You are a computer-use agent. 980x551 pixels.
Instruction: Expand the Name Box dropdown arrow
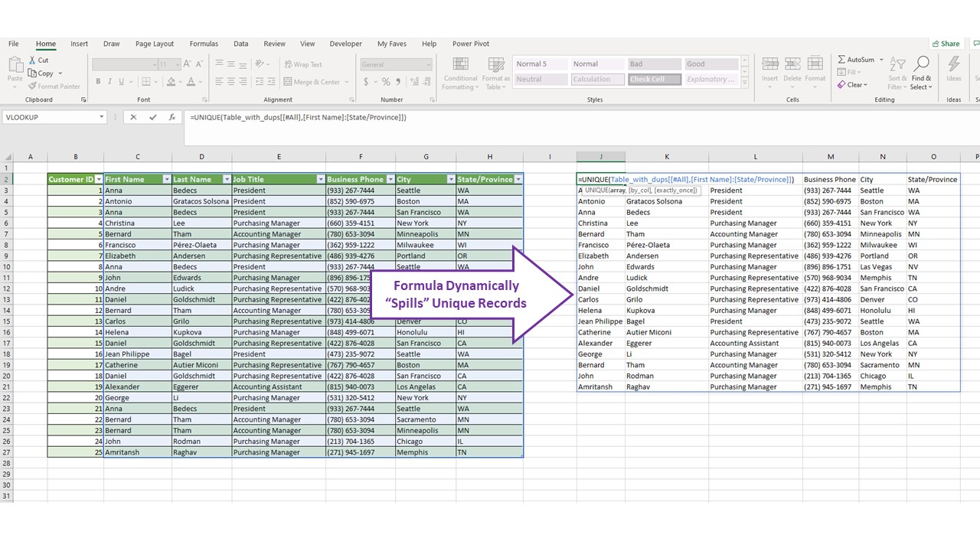101,117
